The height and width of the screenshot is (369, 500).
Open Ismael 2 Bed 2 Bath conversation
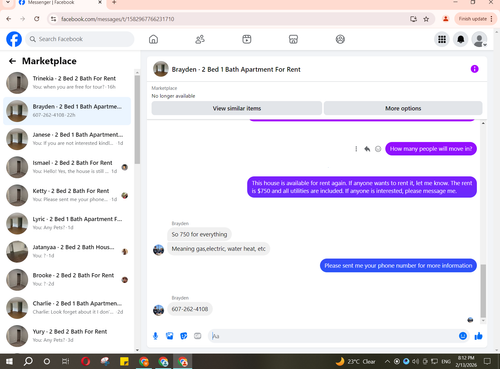pyautogui.click(x=67, y=167)
